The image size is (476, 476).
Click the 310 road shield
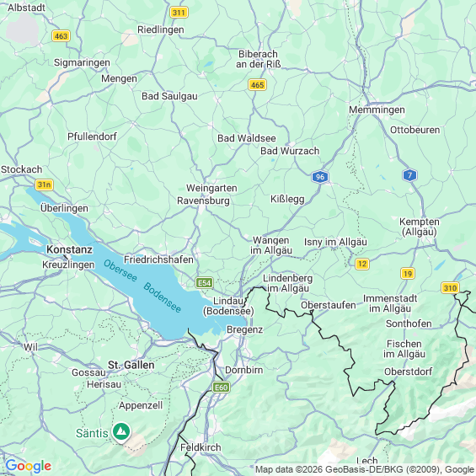(450, 288)
